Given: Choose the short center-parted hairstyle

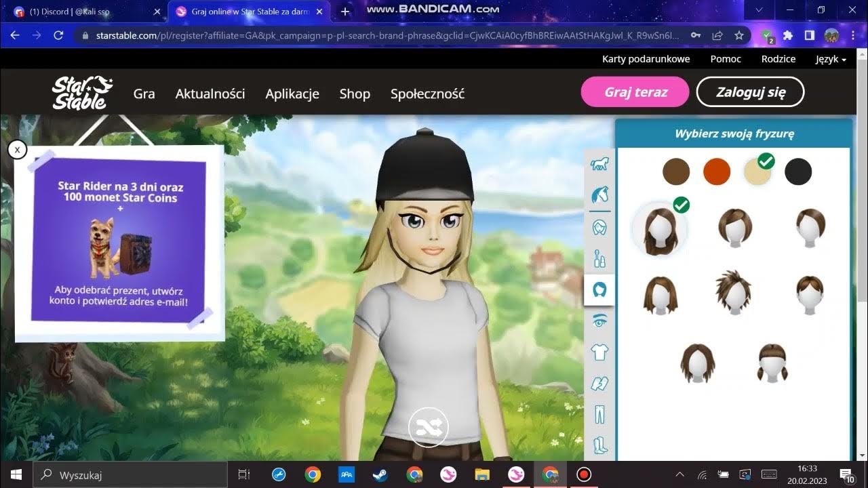Looking at the screenshot, I should [x=810, y=295].
